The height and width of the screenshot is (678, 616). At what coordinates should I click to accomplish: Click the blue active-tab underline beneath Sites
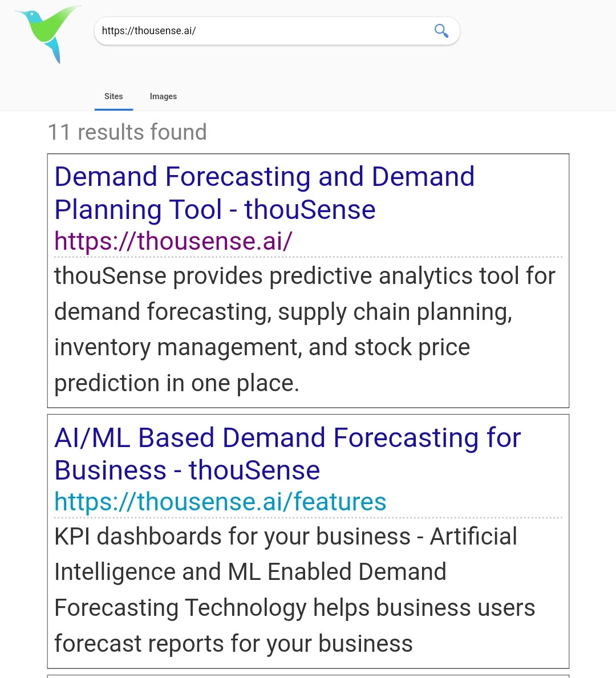[114, 109]
